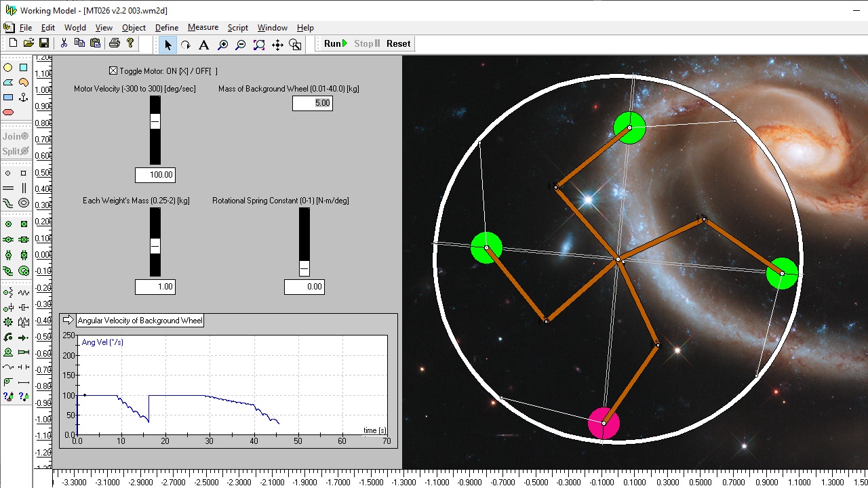Select the Polygon body tool
The width and height of the screenshot is (868, 488).
tap(8, 83)
